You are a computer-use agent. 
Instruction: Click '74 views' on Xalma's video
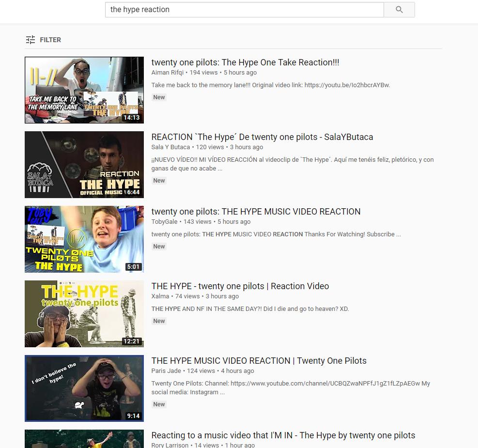click(187, 296)
